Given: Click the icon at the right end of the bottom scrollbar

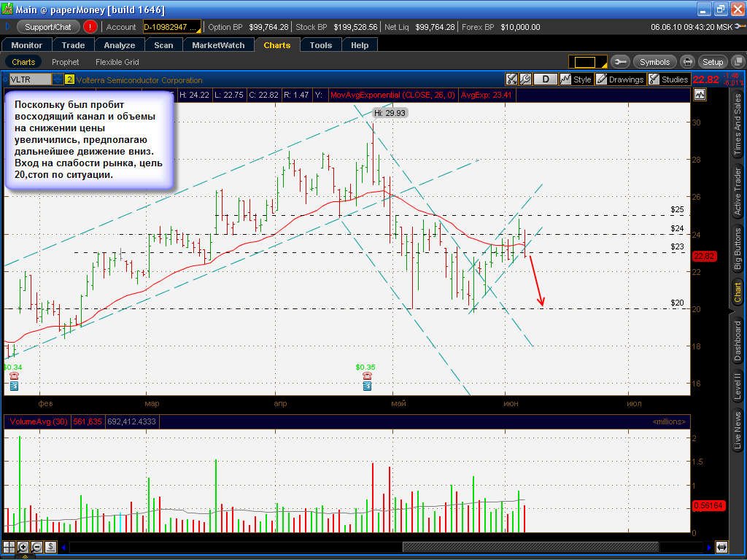Looking at the screenshot, I should pos(721,547).
